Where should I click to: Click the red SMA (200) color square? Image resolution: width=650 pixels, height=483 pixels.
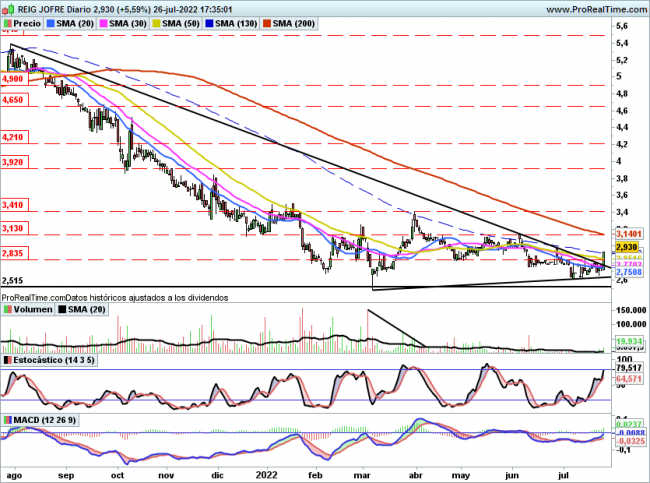(267, 24)
